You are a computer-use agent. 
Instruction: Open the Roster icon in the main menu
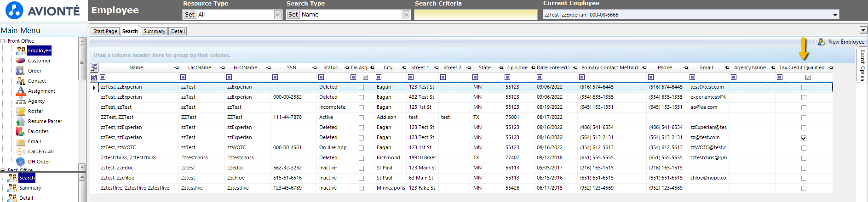coord(20,111)
